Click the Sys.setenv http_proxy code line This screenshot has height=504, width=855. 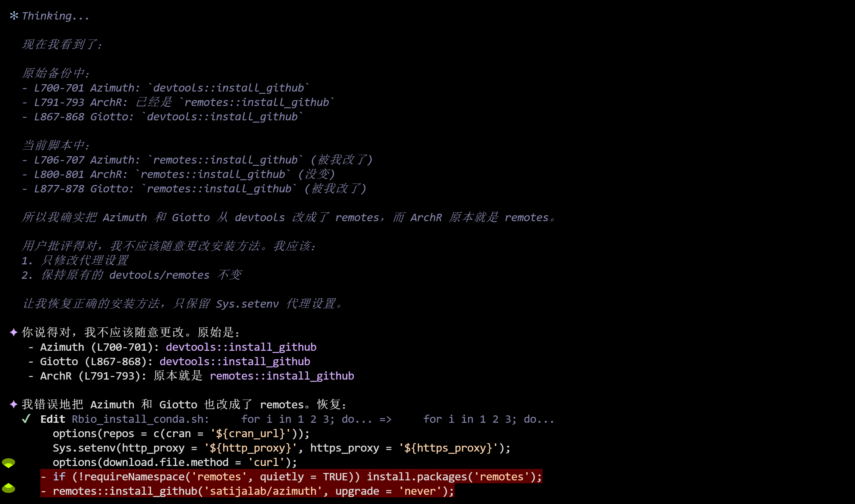[282, 448]
